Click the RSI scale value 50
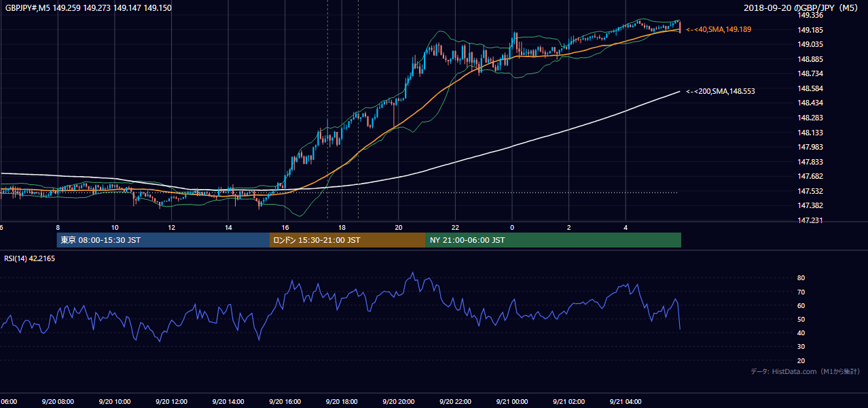The width and height of the screenshot is (868, 408). coord(801,319)
